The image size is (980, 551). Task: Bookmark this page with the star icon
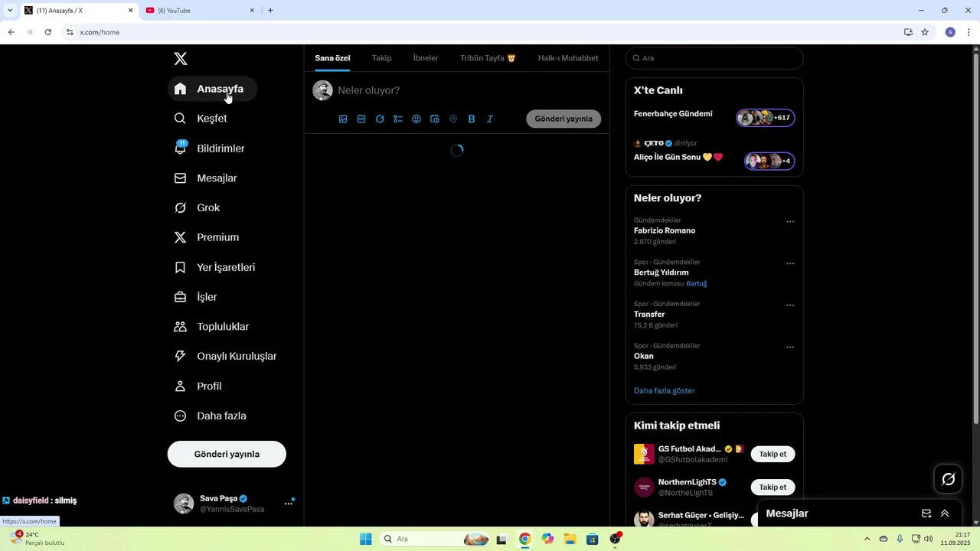click(x=925, y=32)
